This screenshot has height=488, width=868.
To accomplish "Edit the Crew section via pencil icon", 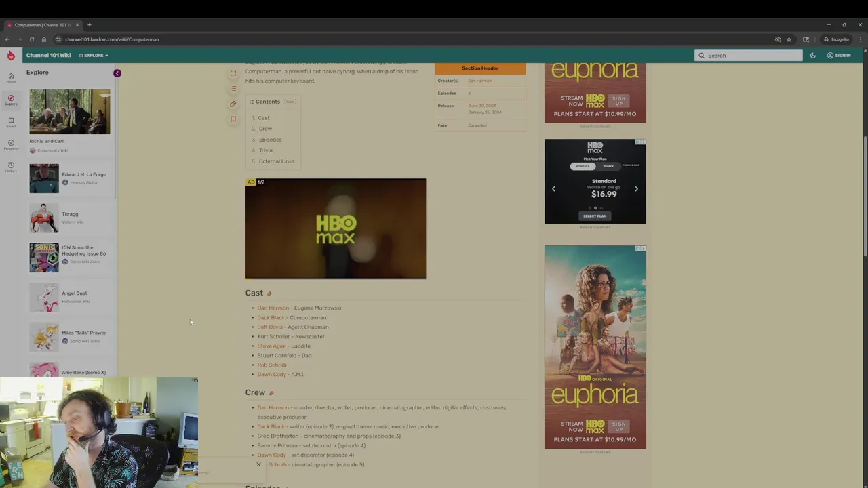I will point(271,393).
